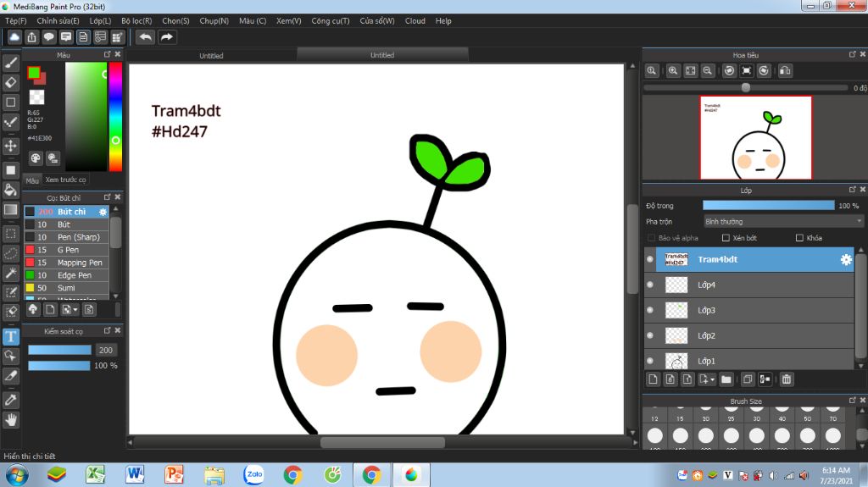Click the foreground green color swatch
The image size is (868, 487).
[x=34, y=73]
